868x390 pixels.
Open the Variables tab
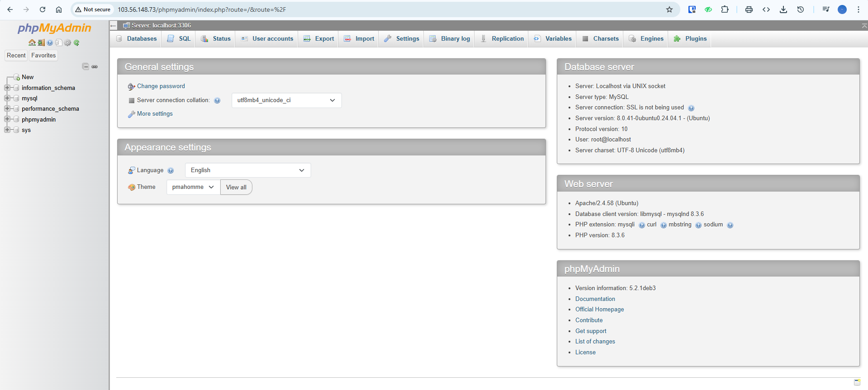pos(553,39)
